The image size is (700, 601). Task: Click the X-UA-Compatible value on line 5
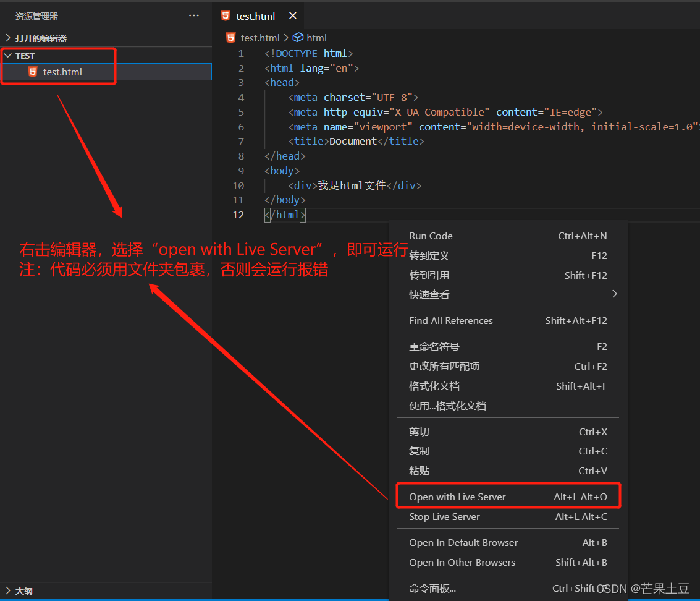click(x=439, y=112)
